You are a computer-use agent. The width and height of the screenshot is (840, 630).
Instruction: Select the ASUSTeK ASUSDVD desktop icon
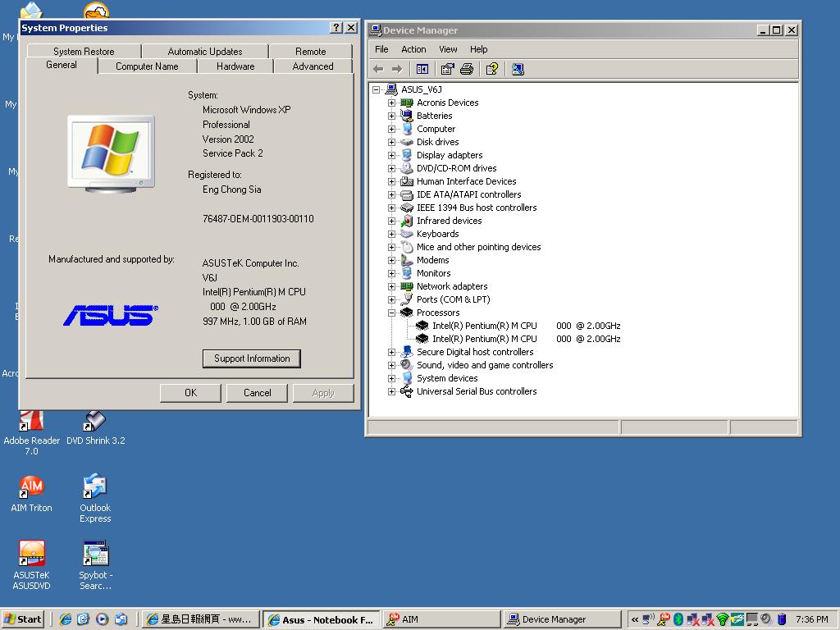click(x=32, y=566)
